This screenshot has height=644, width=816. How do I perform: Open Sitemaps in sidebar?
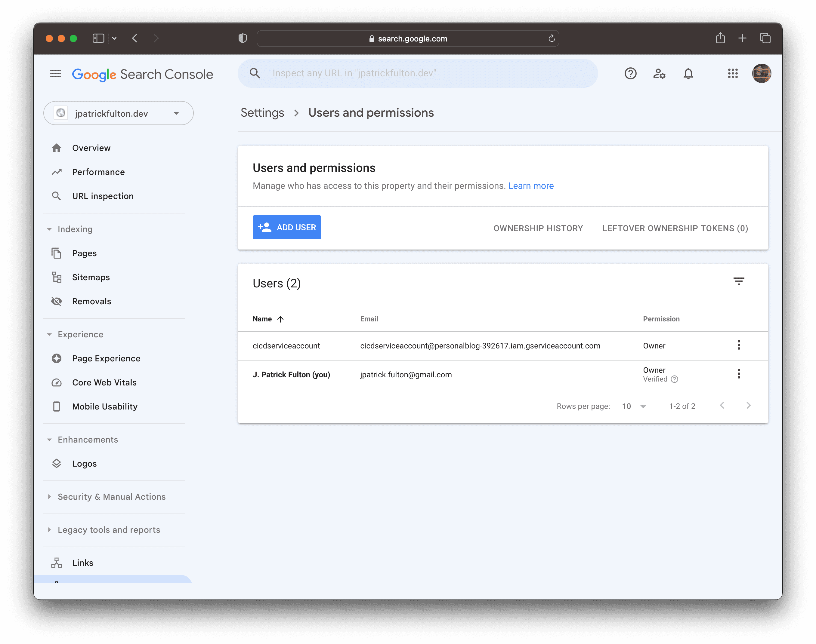[91, 277]
